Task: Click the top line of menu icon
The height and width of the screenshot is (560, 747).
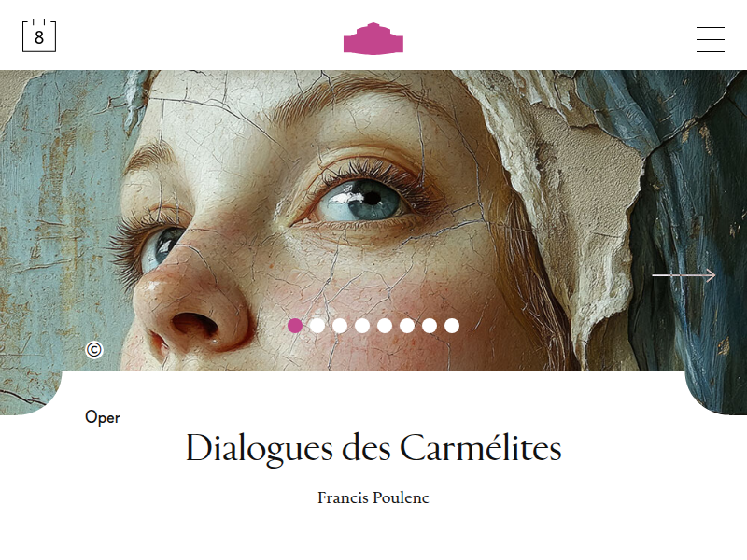Action: click(711, 28)
